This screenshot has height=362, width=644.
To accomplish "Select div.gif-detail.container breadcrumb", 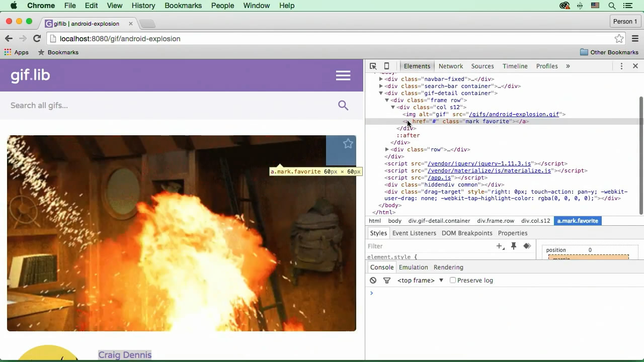I will point(439,221).
